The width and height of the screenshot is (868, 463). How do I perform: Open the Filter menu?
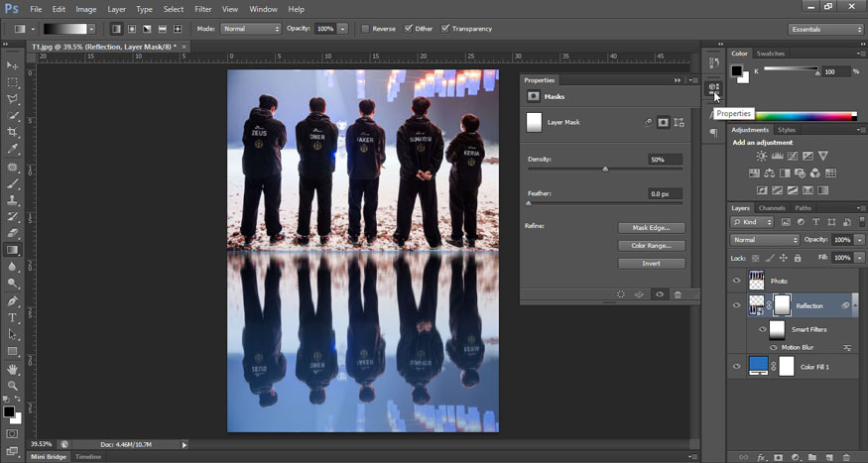pyautogui.click(x=203, y=9)
